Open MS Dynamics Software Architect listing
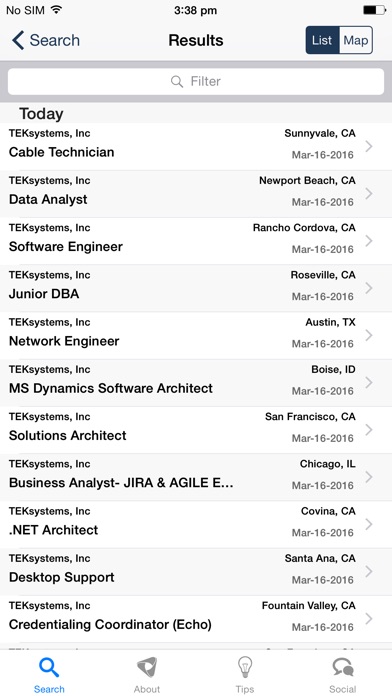 (x=196, y=383)
